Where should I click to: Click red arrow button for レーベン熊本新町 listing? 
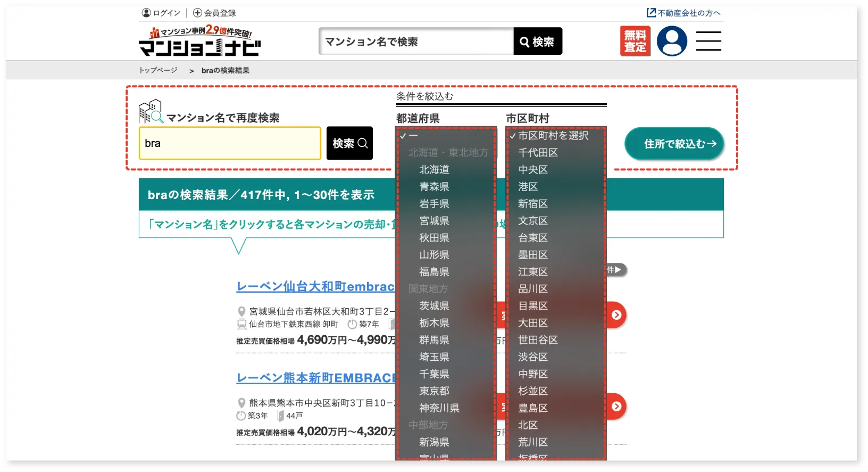coord(616,407)
